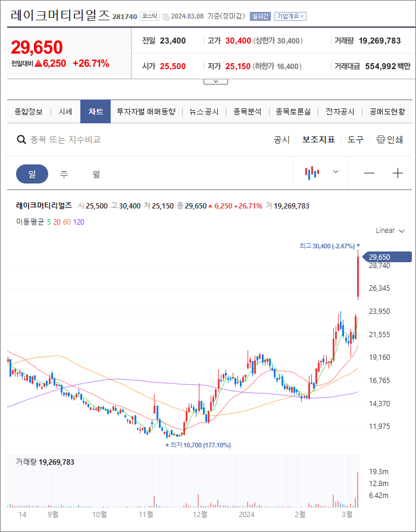Click the 코스닥 market badge
The width and height of the screenshot is (416, 532).
[149, 16]
